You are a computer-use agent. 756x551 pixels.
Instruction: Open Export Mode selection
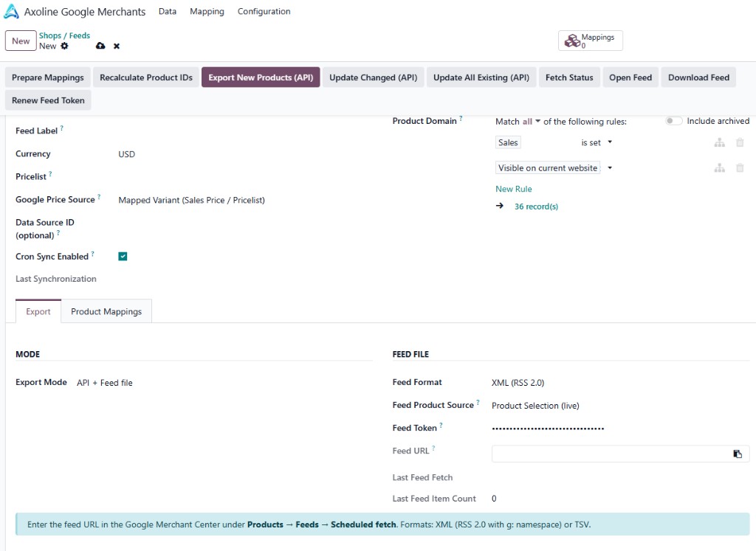105,383
